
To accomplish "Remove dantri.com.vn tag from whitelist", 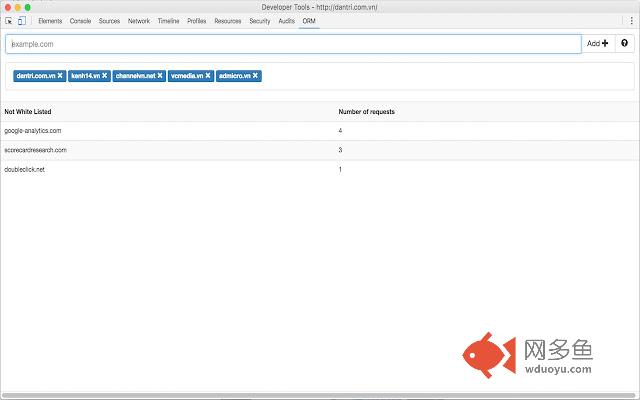I will coord(60,75).
